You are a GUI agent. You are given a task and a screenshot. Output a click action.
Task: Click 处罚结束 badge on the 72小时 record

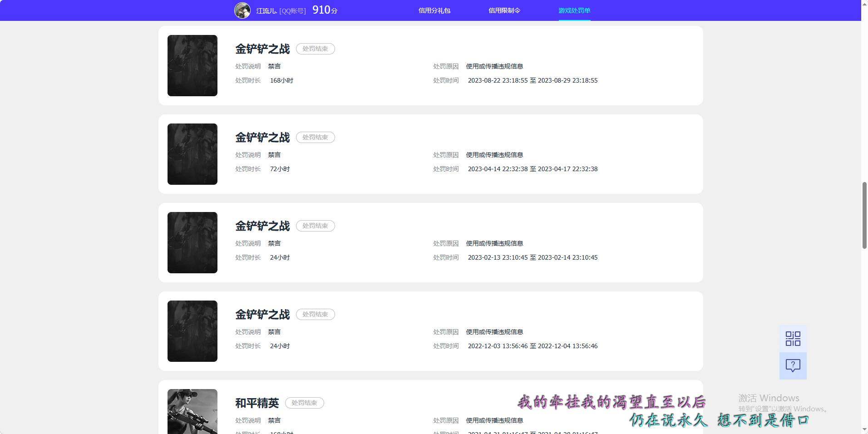316,137
